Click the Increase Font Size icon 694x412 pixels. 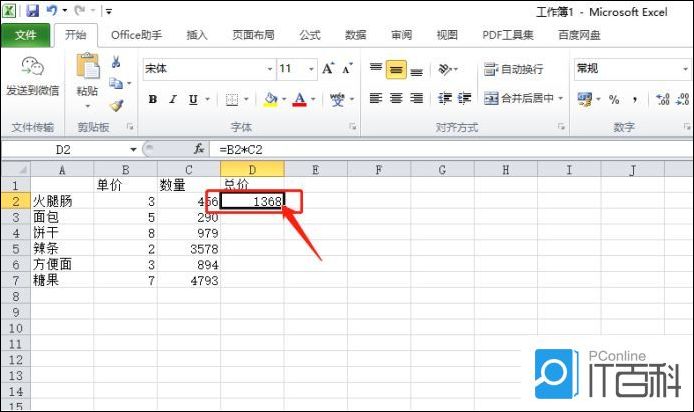(328, 69)
